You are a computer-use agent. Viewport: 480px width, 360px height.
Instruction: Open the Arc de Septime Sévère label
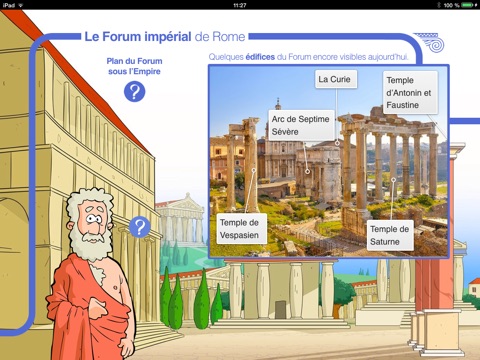(301, 125)
